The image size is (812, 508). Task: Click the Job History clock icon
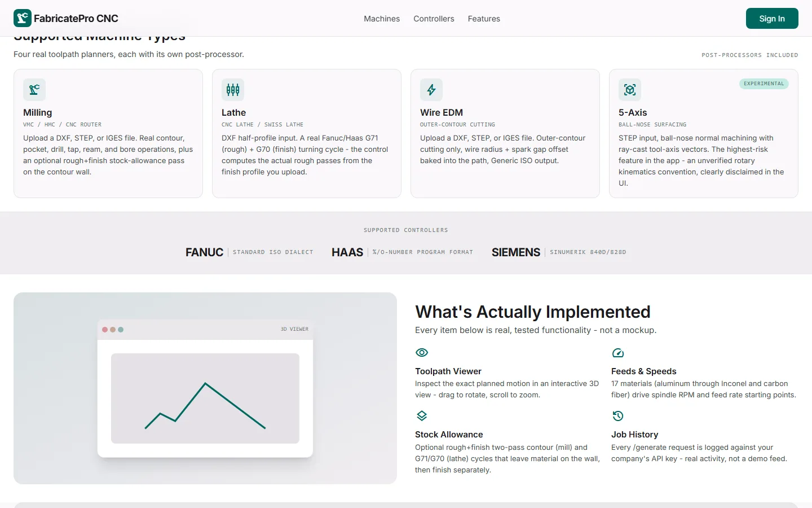coord(618,416)
